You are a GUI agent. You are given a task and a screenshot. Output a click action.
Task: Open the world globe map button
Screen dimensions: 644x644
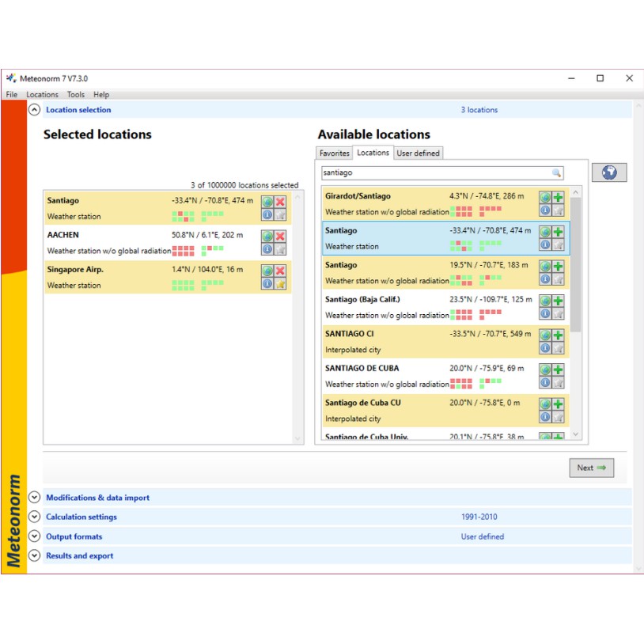[608, 172]
